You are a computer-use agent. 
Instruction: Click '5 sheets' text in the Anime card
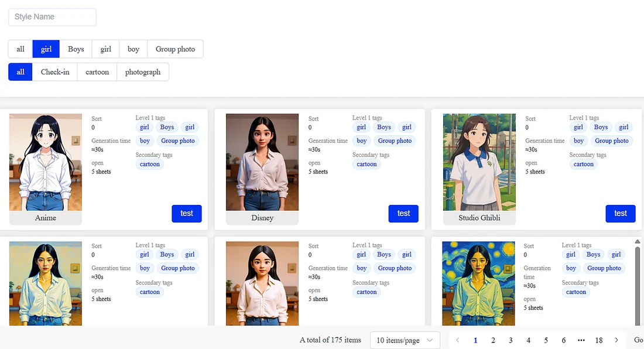tap(101, 172)
